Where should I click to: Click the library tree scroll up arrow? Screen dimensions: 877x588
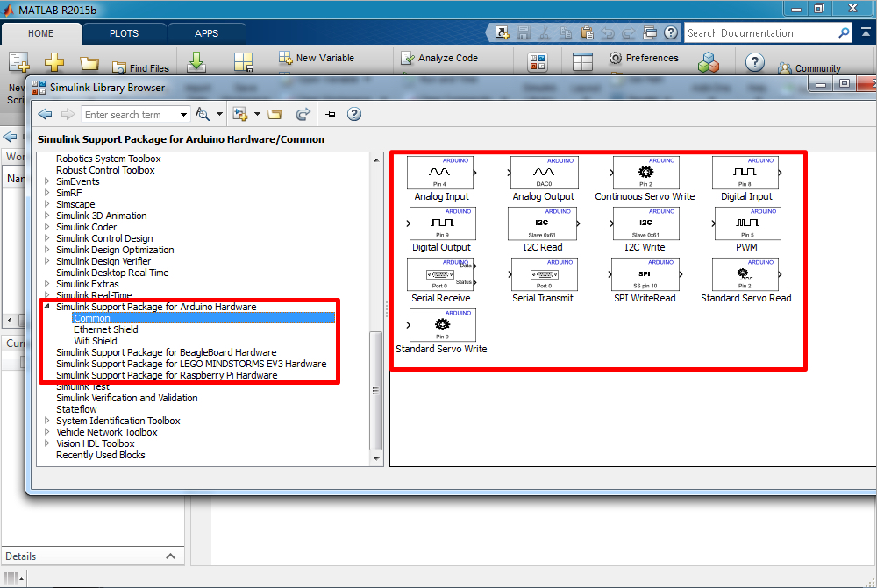[x=376, y=159]
